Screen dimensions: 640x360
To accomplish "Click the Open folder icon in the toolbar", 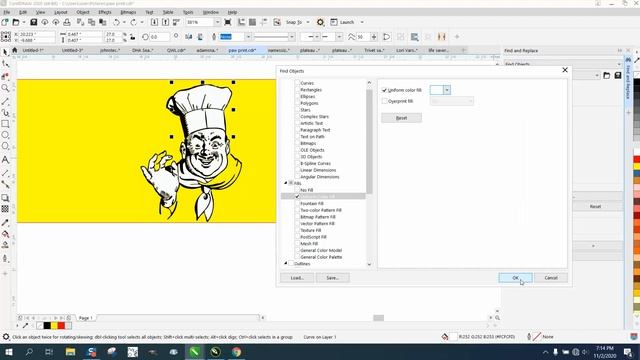I will pyautogui.click(x=16, y=22).
